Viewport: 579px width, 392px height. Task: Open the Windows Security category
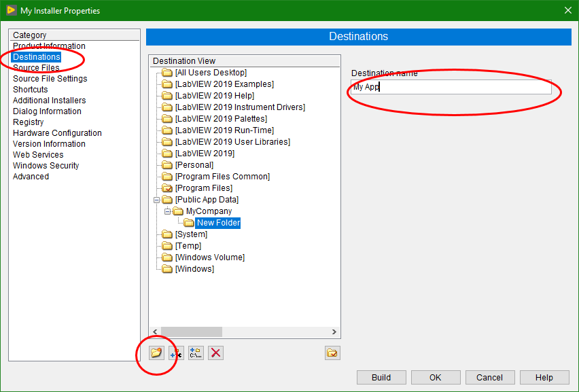point(46,165)
